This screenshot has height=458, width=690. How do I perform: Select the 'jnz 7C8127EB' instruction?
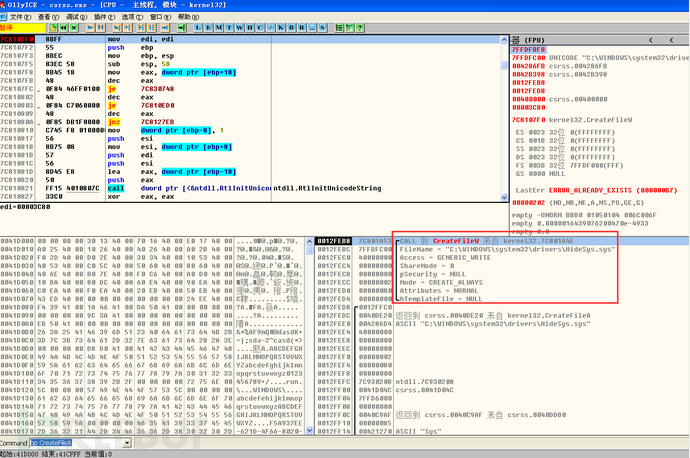point(250,122)
